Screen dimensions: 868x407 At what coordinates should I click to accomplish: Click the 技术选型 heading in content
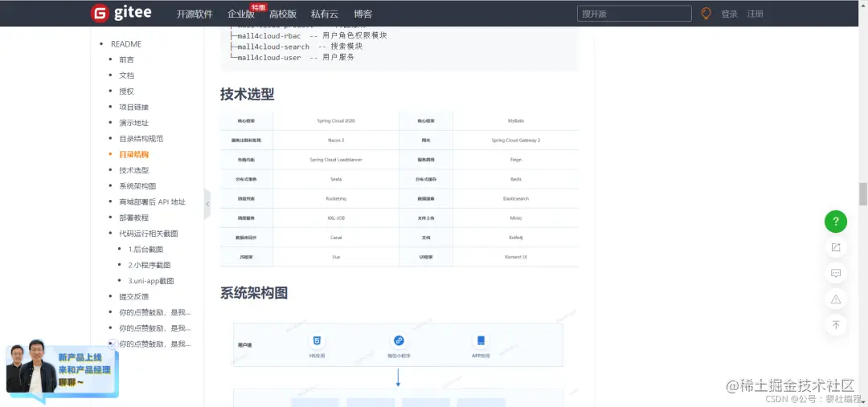point(247,94)
